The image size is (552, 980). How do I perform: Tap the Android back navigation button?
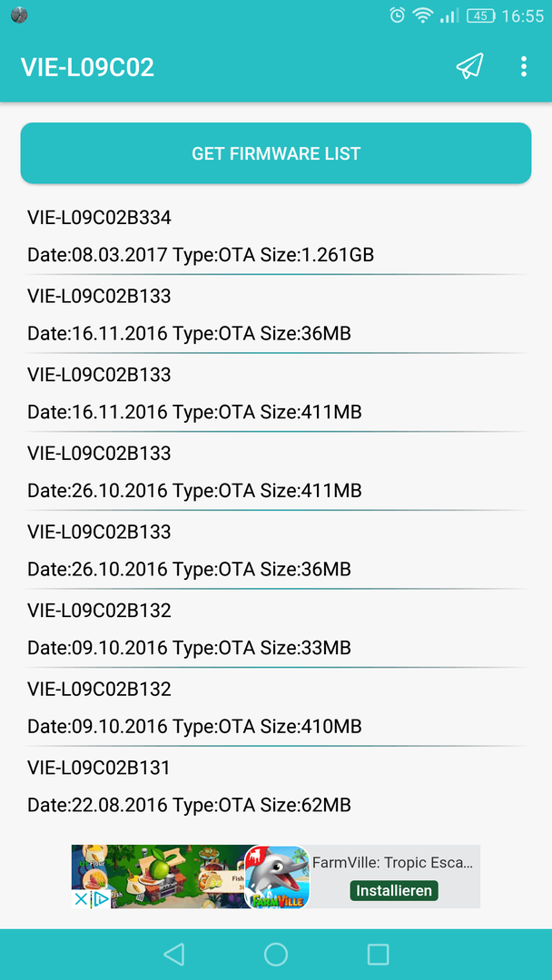[x=173, y=955]
